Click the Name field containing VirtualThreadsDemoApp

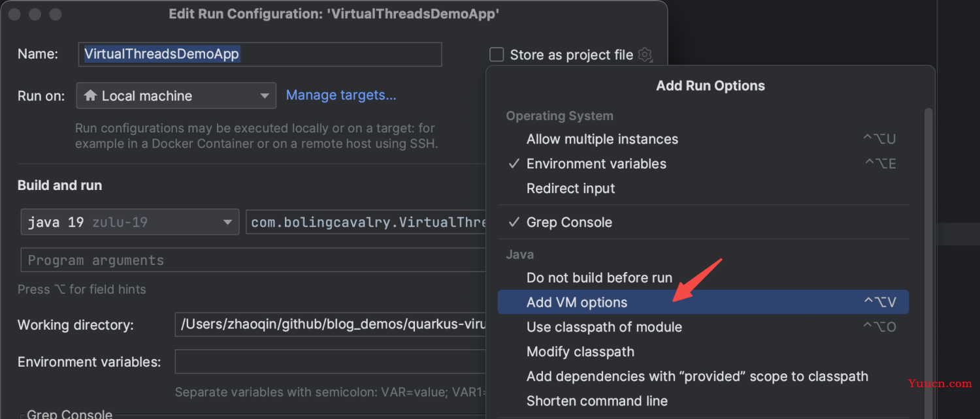coord(260,54)
